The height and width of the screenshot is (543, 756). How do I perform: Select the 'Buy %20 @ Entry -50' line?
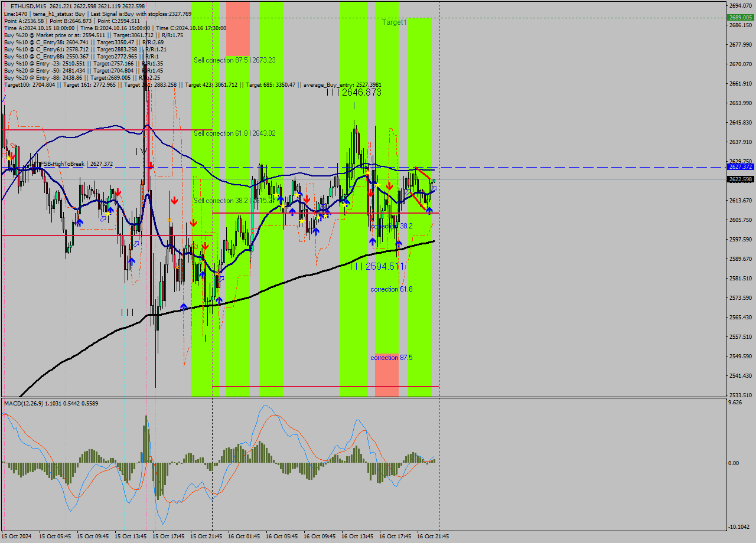(83, 70)
